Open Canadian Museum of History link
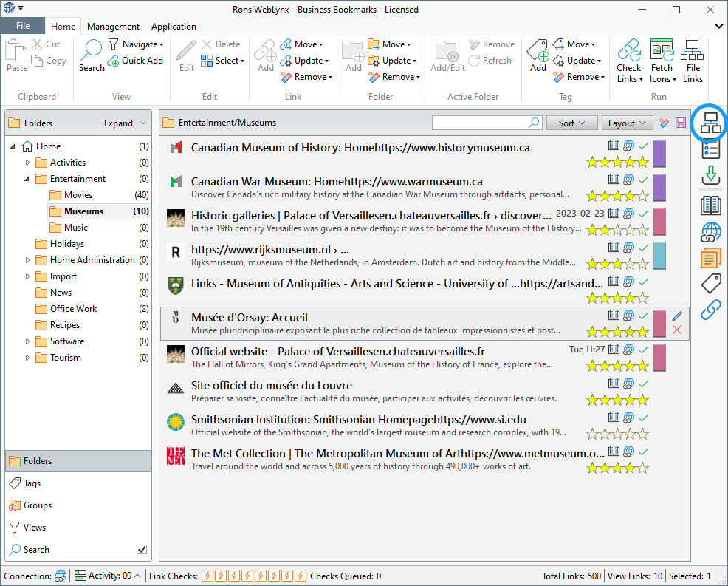The image size is (728, 586). pos(360,148)
